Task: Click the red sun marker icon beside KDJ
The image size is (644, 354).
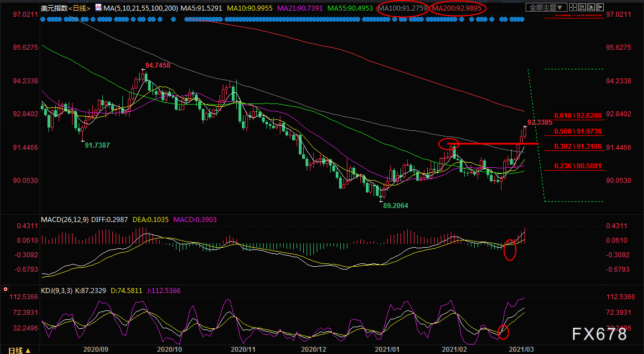Action: tap(6, 289)
